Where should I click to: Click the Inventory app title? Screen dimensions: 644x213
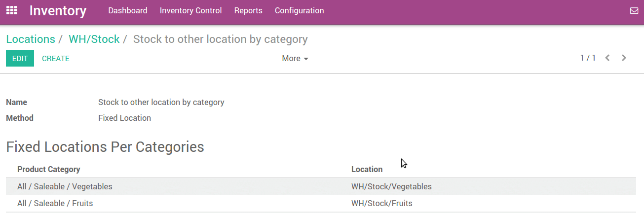58,10
